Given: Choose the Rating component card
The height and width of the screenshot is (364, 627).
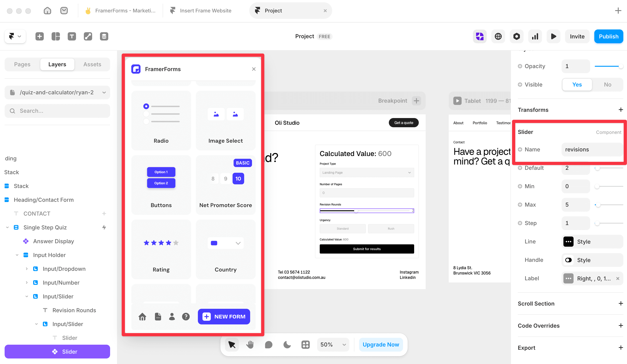Looking at the screenshot, I should (x=161, y=249).
